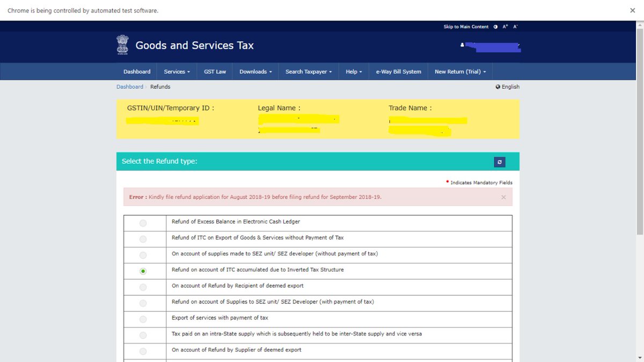
Task: Open the e-Way Bill System menu item
Action: coord(398,71)
